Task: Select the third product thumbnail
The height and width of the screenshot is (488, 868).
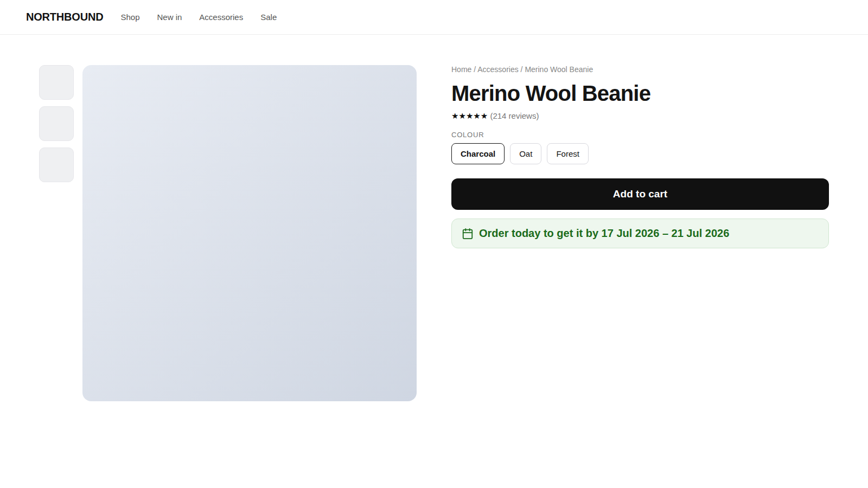Action: (x=56, y=165)
